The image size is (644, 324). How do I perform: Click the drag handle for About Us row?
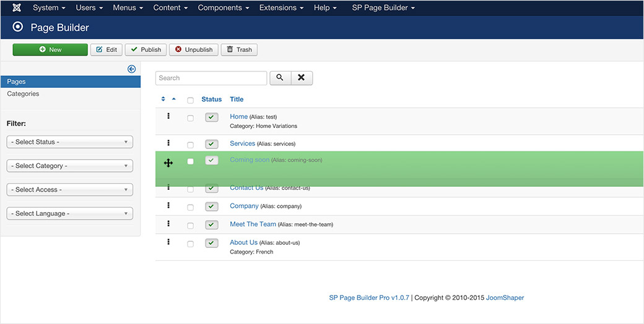tap(168, 242)
